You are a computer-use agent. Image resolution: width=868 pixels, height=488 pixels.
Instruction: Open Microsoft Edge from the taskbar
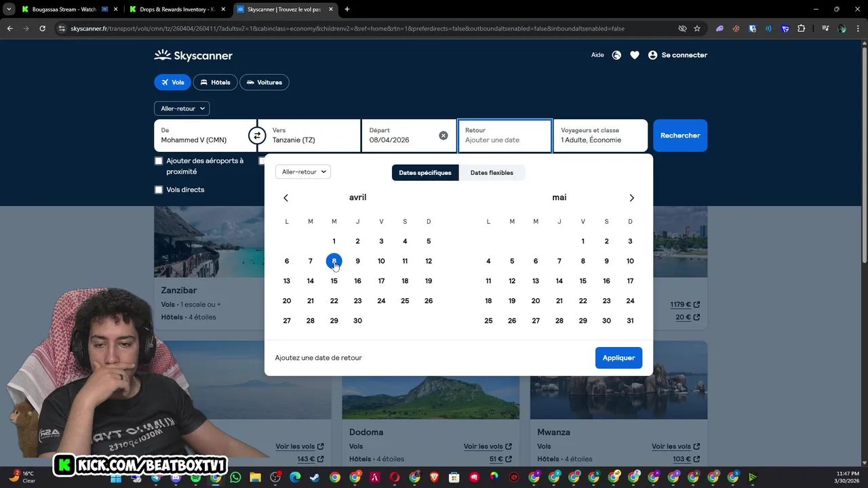click(295, 477)
